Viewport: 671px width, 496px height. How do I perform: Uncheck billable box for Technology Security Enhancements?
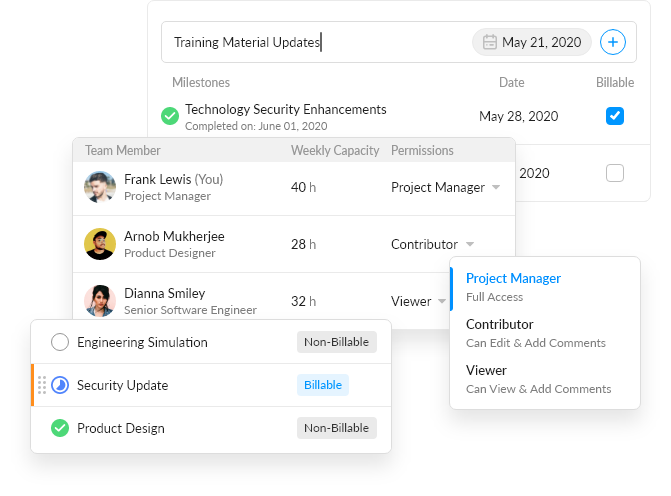[615, 116]
